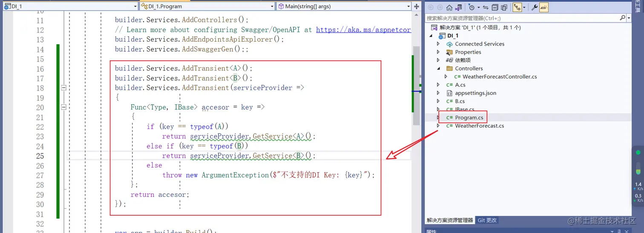This screenshot has height=233, width=644.
Task: Click line number 25 in the gutter
Action: pyautogui.click(x=40, y=156)
